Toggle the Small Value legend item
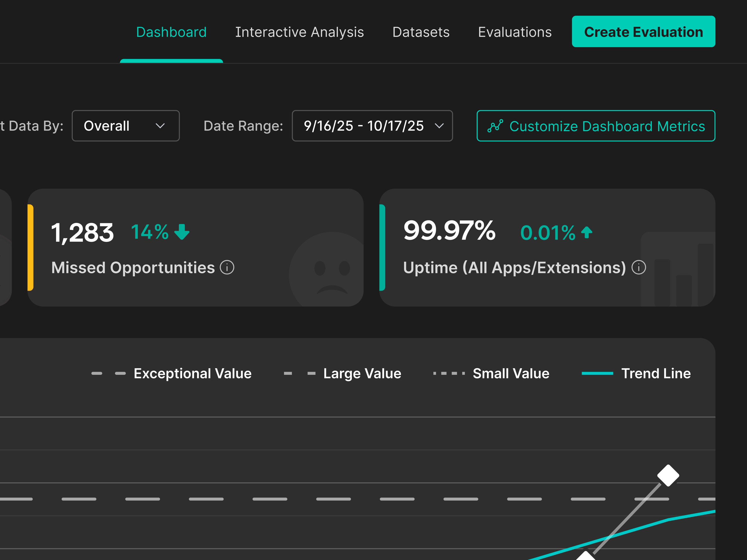 pos(491,373)
